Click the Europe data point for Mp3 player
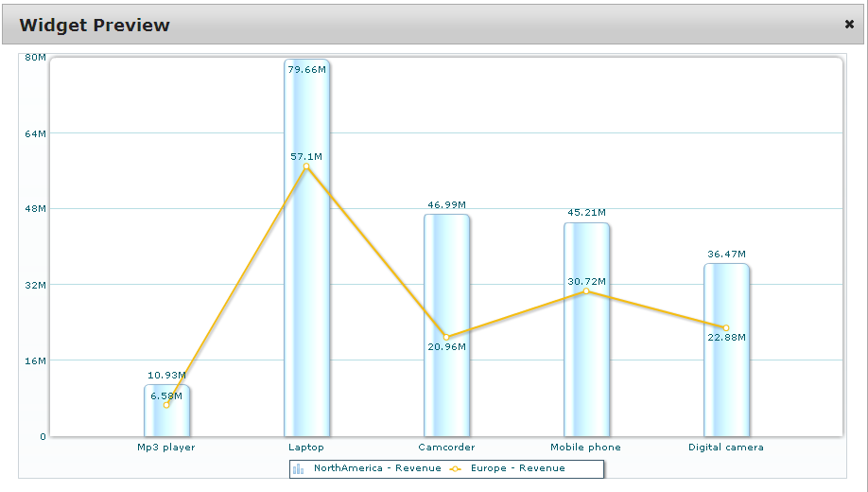 point(166,405)
